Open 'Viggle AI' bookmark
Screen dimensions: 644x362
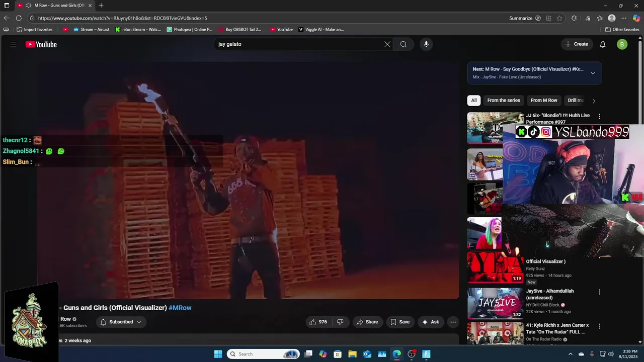point(321,29)
